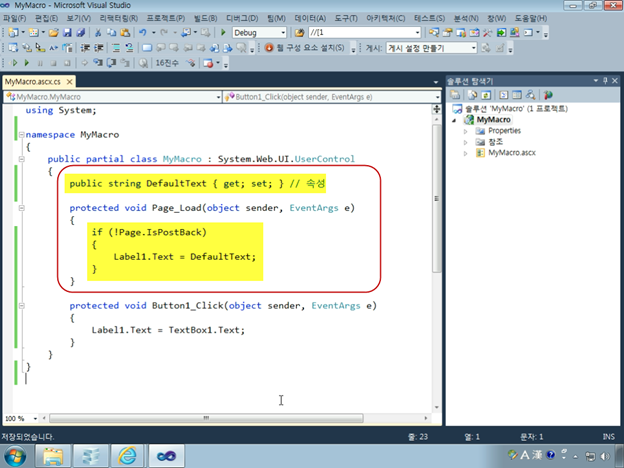Click the Paste clipboard icon
The height and width of the screenshot is (468, 624).
coord(125,33)
